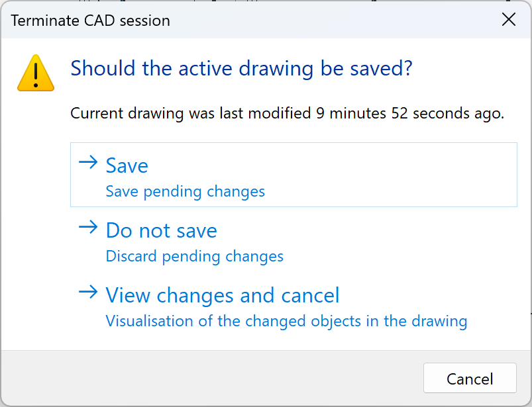Click Discard pending changes description text
The width and height of the screenshot is (532, 407).
tap(194, 256)
